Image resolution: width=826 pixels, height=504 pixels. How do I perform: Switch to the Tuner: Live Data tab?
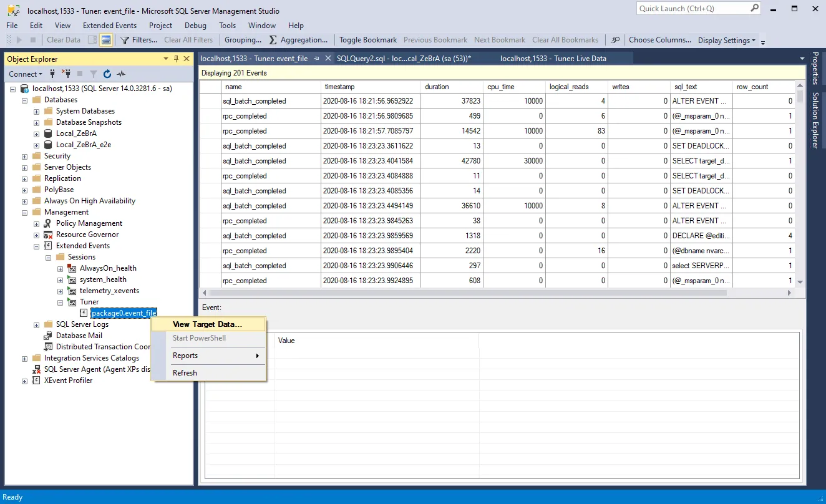pos(553,59)
